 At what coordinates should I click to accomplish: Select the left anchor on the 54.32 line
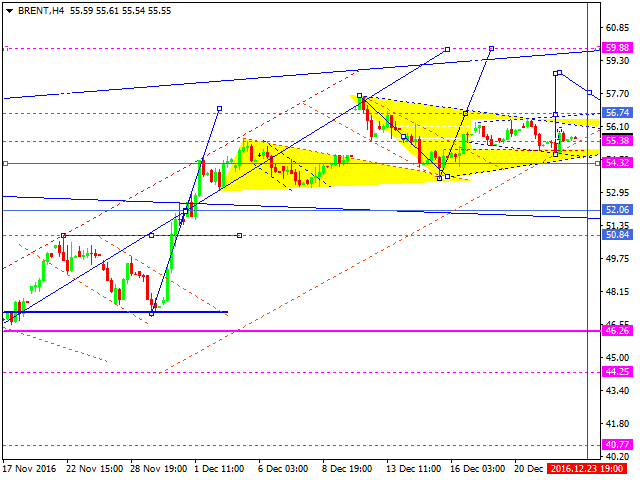pos(5,164)
